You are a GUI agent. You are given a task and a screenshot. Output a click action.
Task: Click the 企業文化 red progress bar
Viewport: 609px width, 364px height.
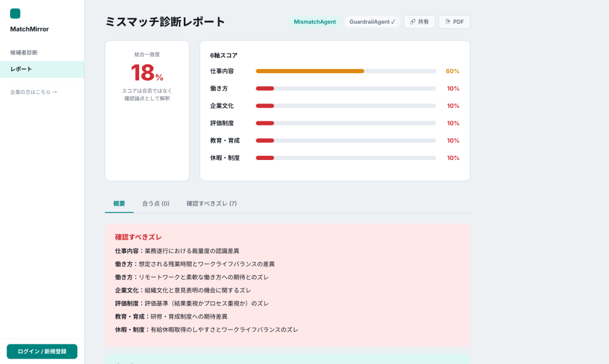[265, 106]
